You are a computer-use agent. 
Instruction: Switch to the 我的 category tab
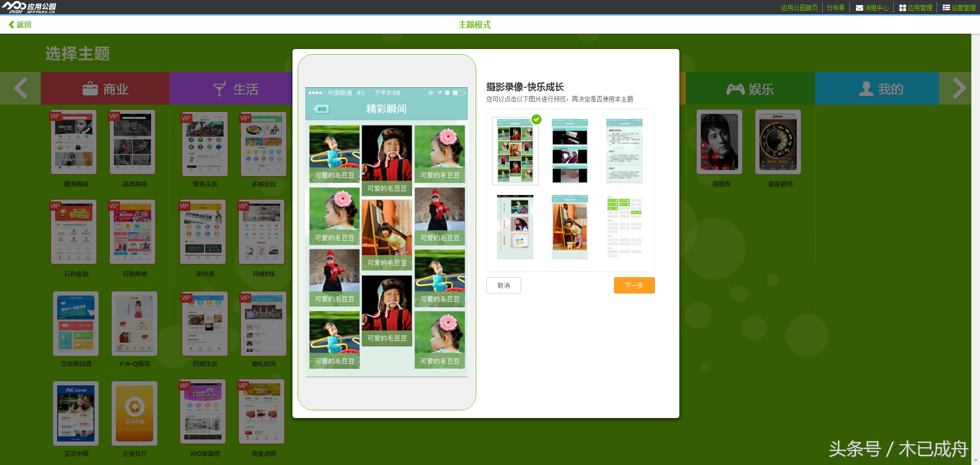(877, 89)
